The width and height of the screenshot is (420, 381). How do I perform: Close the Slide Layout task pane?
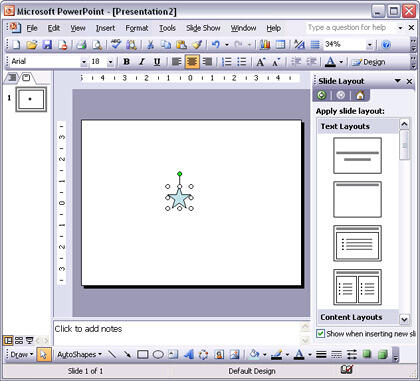[x=409, y=81]
